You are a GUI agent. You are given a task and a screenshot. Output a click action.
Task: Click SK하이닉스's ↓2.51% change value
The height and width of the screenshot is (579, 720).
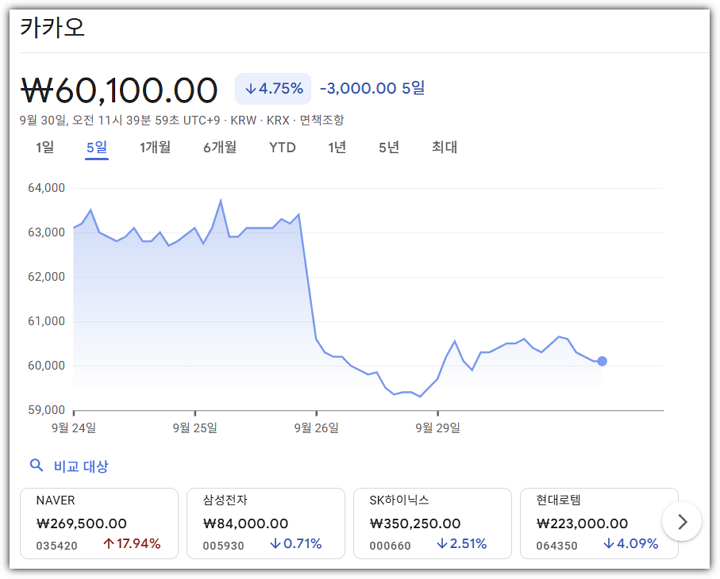[461, 544]
